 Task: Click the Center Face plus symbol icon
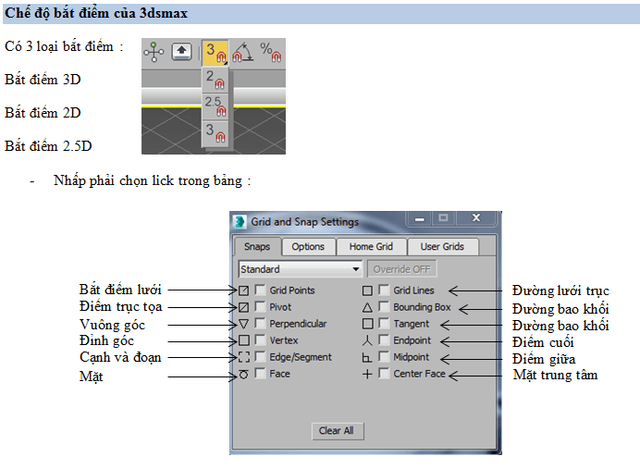[367, 374]
